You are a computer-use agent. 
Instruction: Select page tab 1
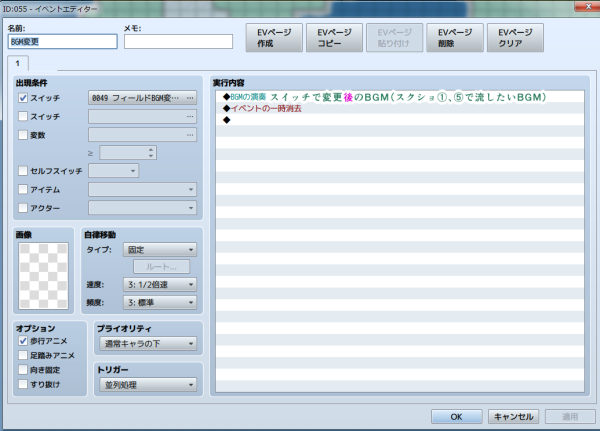point(18,64)
